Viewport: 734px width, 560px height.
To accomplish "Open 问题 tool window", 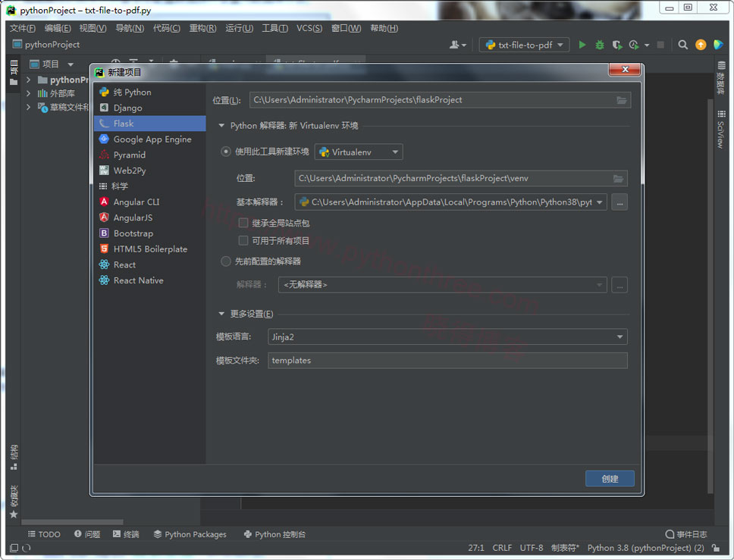I will coord(87,534).
